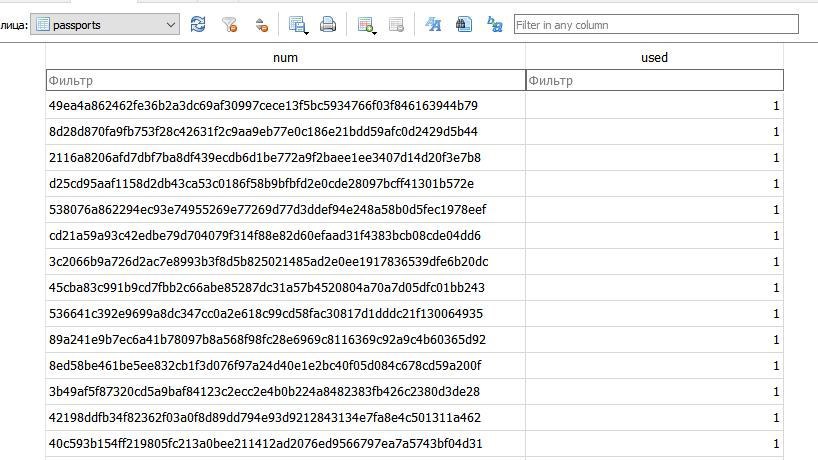Select used value in row 40c593b154ff
This screenshot has height=460, width=818.
pyautogui.click(x=654, y=444)
